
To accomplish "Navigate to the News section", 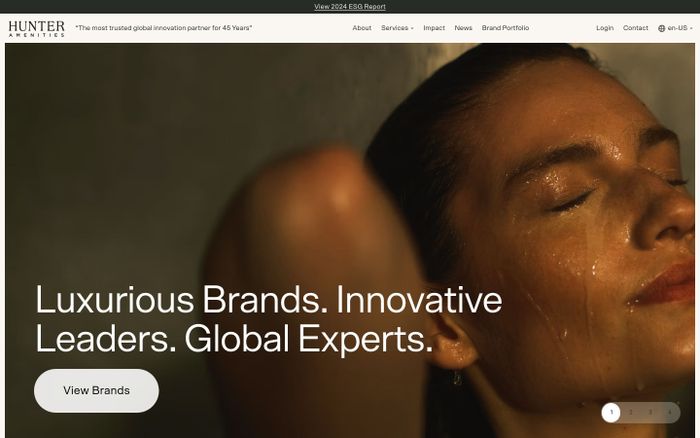I will 463,28.
